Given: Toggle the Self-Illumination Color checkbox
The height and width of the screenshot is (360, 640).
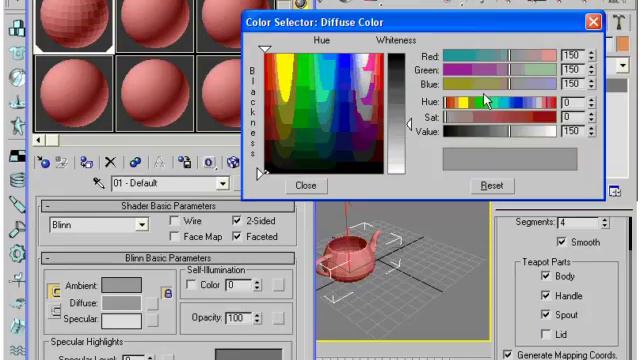Looking at the screenshot, I should coord(191,284).
